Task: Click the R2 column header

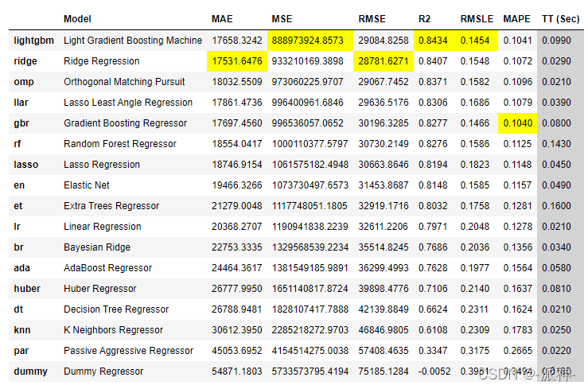Action: [x=424, y=18]
